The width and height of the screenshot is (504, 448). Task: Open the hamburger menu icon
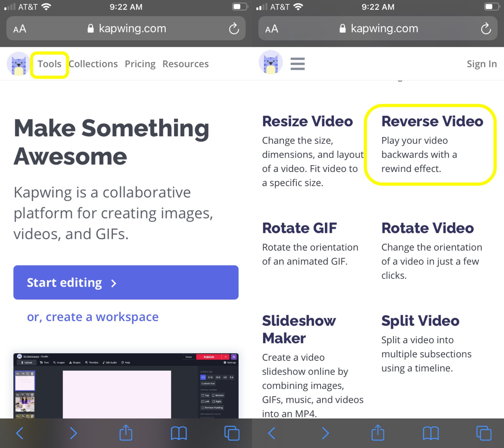click(x=297, y=64)
